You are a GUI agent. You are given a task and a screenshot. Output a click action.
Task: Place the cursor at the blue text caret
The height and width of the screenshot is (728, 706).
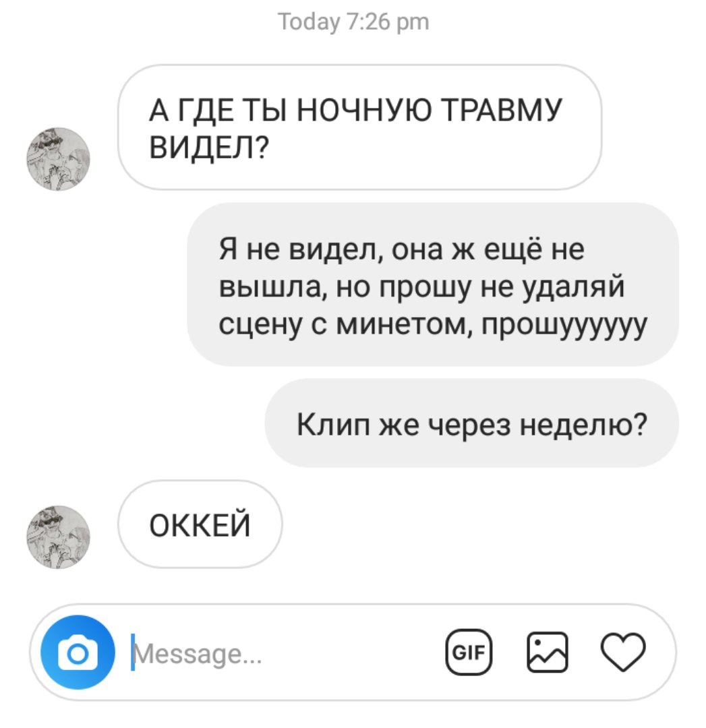(x=133, y=653)
